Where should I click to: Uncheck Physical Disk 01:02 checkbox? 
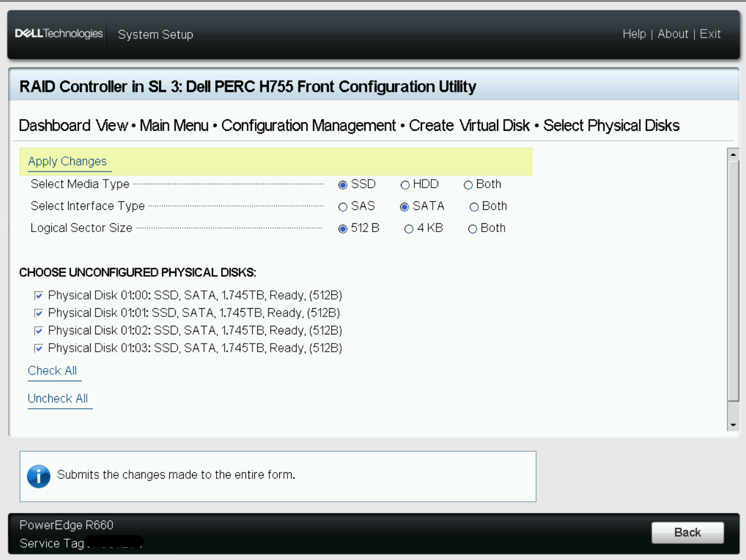(x=38, y=330)
